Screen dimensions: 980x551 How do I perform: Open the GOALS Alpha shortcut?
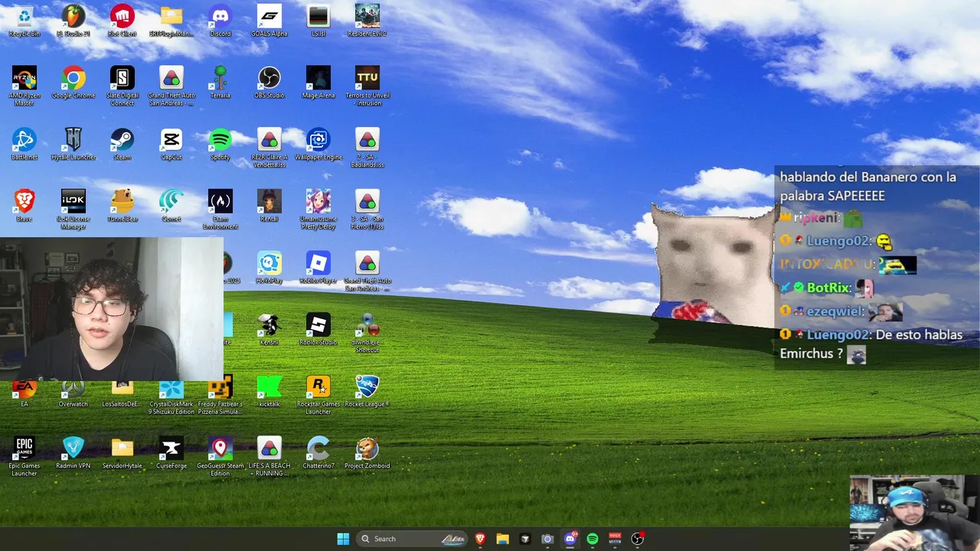click(x=269, y=20)
